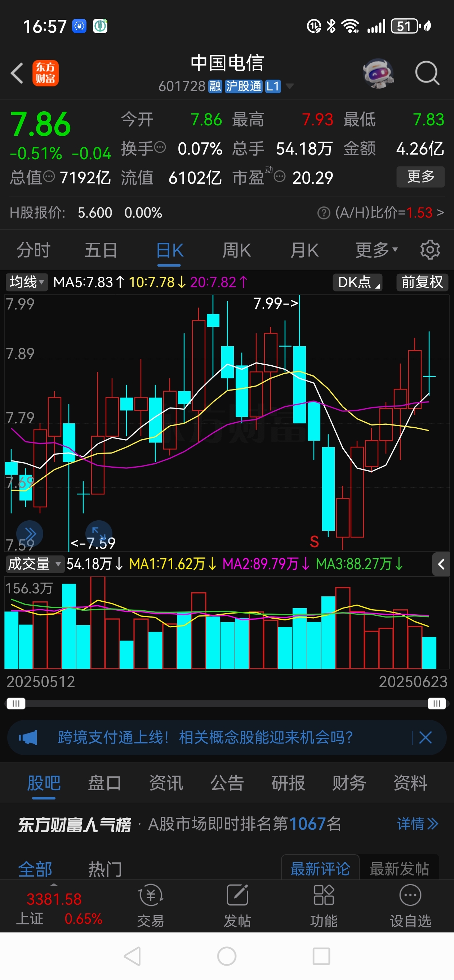The width and height of the screenshot is (454, 980).
Task: Toggle 前复权 adjustment option
Action: tap(422, 282)
